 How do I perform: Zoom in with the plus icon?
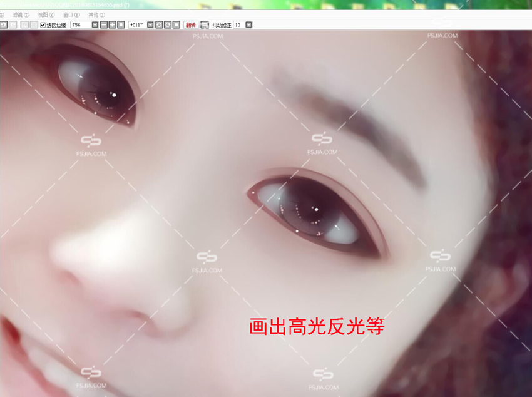click(x=112, y=25)
